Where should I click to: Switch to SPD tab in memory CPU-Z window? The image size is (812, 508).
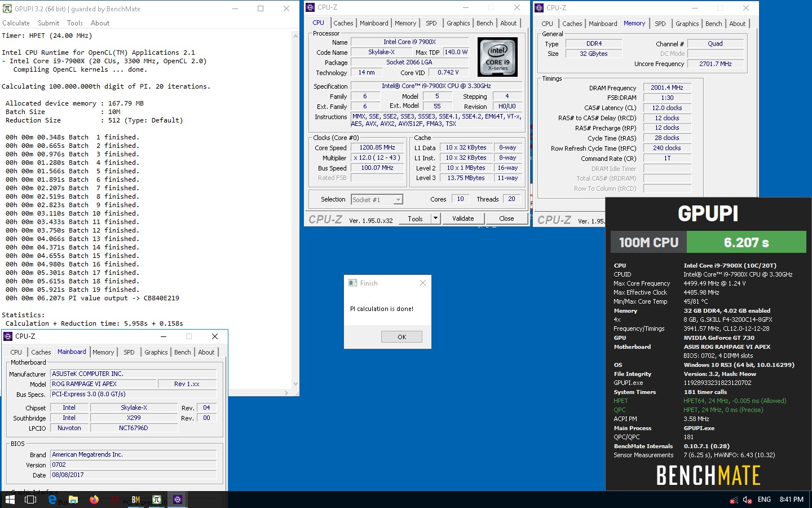coord(660,24)
